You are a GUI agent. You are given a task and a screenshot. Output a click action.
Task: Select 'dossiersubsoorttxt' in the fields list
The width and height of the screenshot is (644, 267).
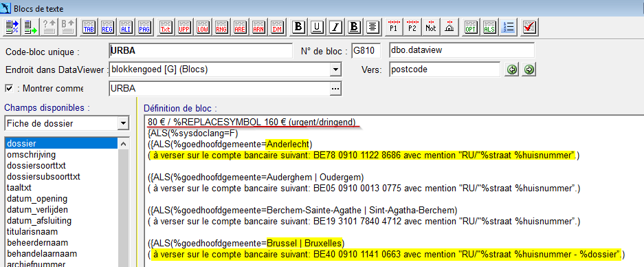point(62,177)
